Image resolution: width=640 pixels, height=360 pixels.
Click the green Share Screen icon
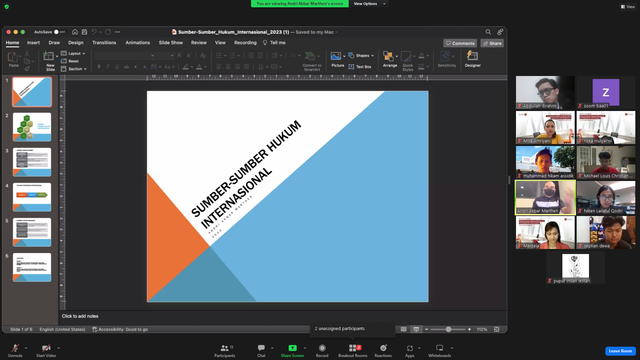point(293,348)
